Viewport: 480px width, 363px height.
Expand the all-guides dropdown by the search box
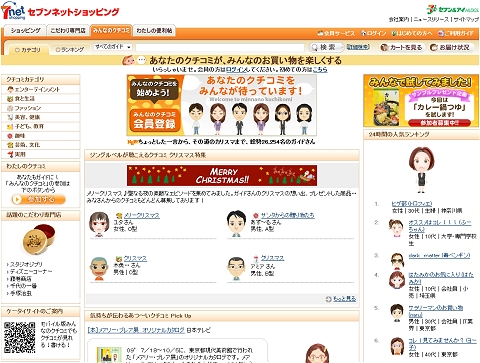[x=113, y=47]
